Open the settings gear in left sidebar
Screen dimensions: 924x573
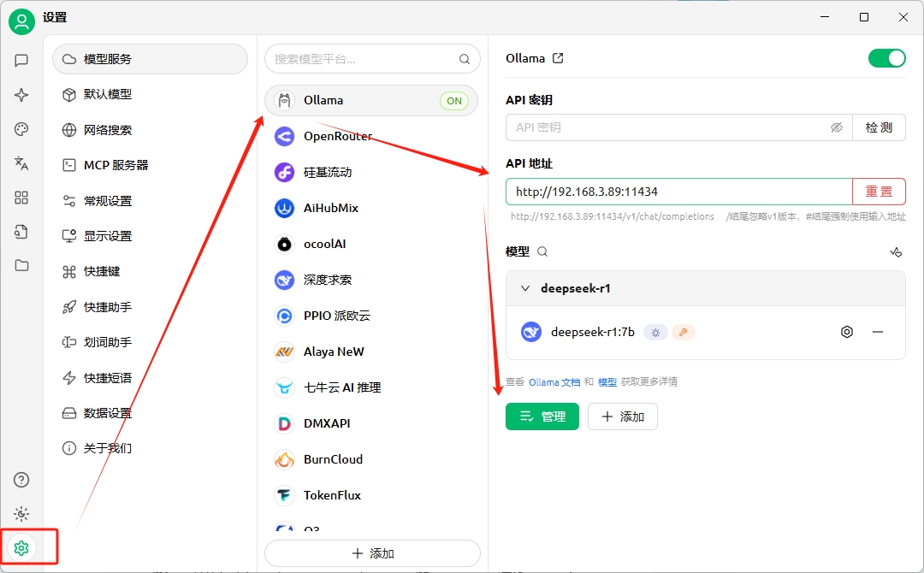22,547
